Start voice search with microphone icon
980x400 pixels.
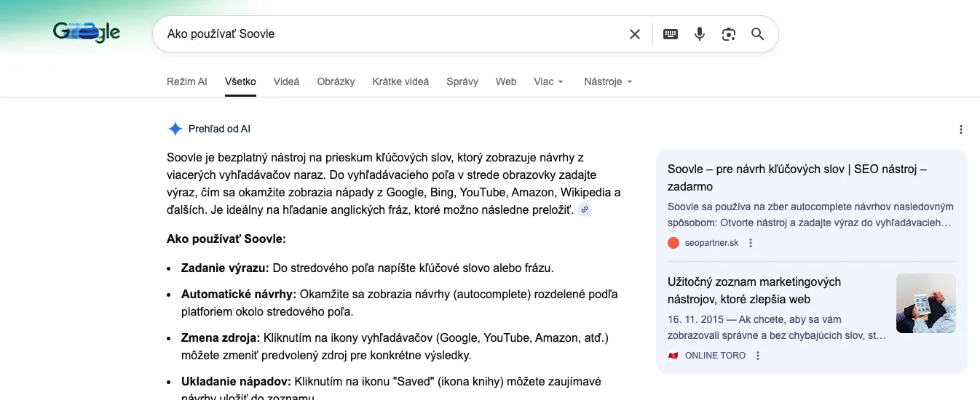tap(700, 34)
